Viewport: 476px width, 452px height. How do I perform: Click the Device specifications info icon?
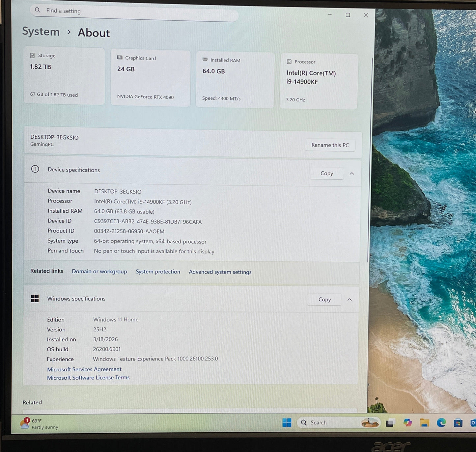point(35,169)
